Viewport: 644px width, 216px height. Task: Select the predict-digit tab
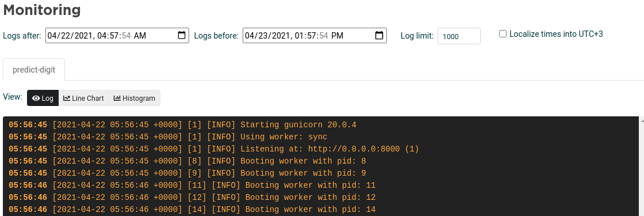click(34, 70)
